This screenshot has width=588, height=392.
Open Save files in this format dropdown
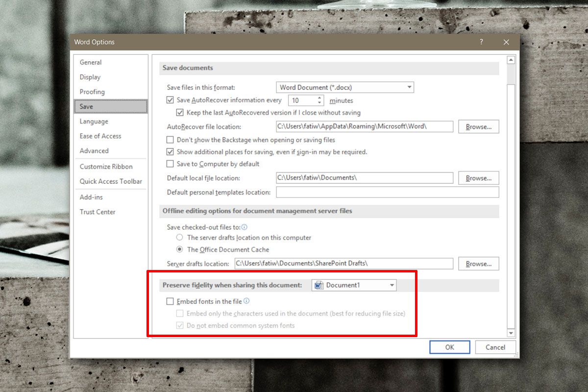tap(345, 87)
